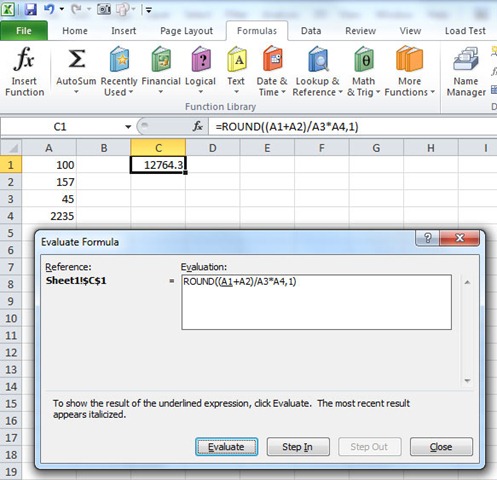Select cell A3 containing 45
The height and width of the screenshot is (480, 497).
[49, 199]
